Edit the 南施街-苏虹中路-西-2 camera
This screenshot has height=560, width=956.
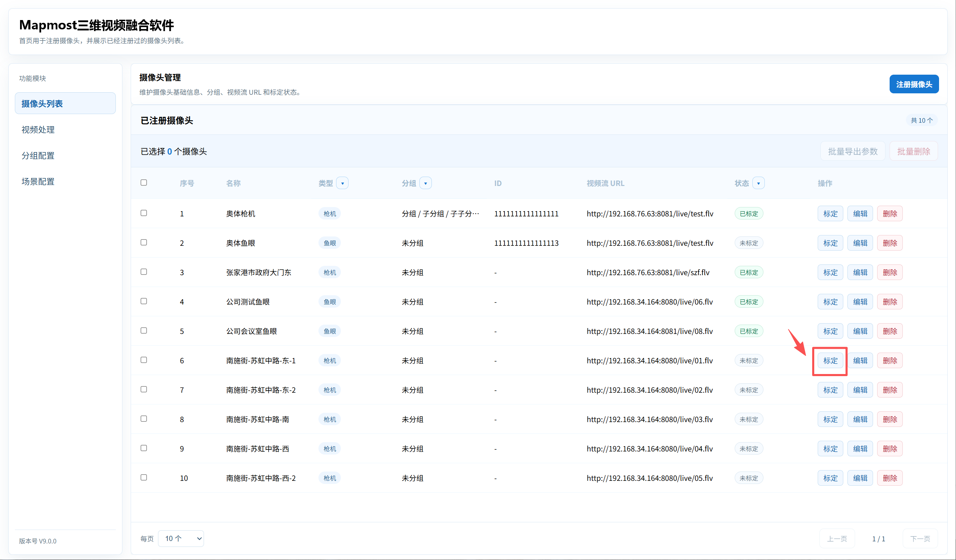click(x=860, y=478)
